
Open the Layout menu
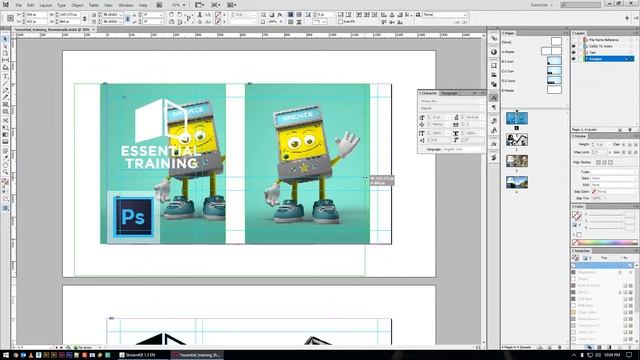(45, 5)
